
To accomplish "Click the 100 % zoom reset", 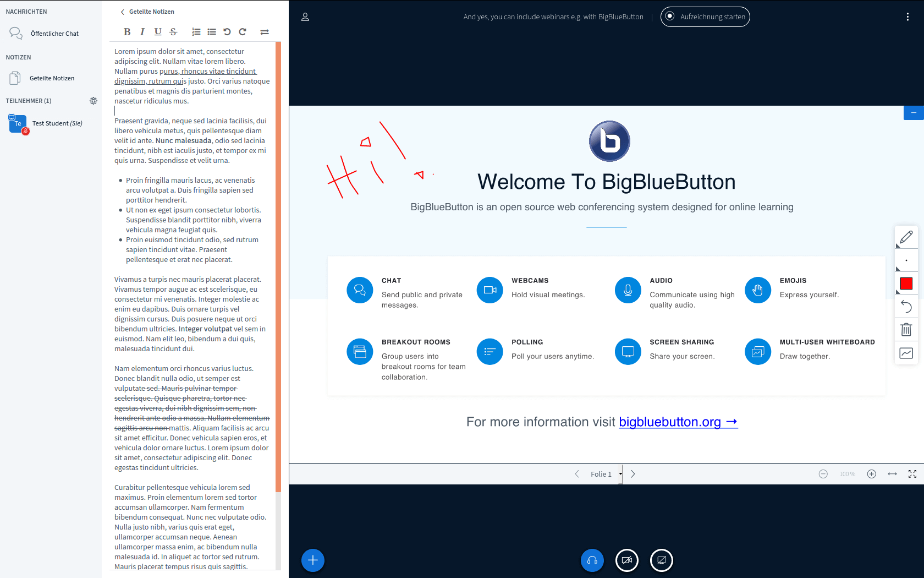I will pos(848,474).
